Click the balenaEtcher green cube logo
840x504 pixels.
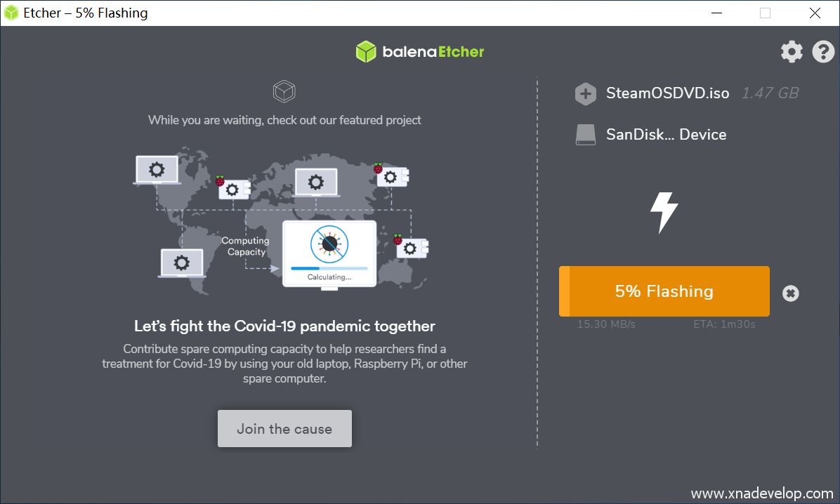point(366,51)
